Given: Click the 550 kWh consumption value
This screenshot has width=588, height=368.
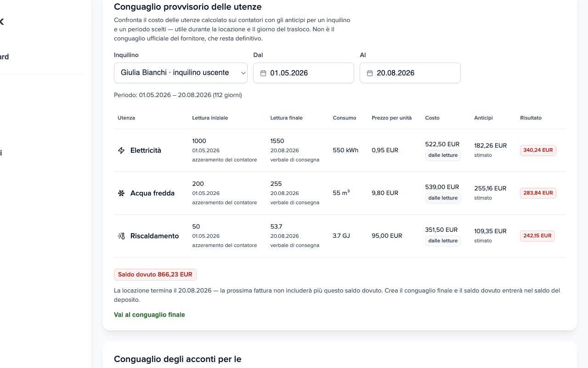Looking at the screenshot, I should tap(345, 150).
